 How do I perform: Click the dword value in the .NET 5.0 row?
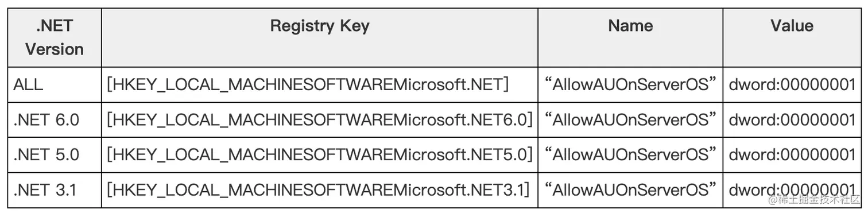coord(792,155)
